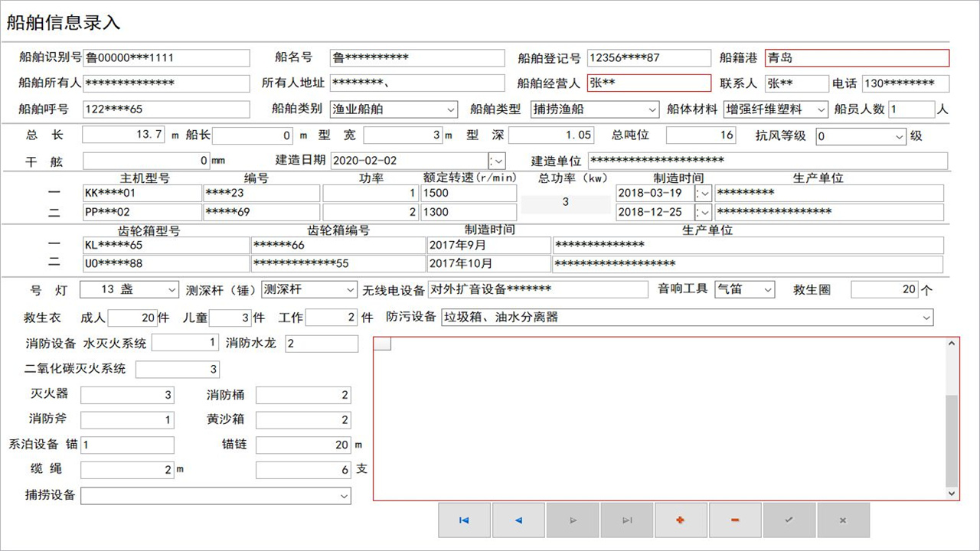The image size is (980, 551).
Task: Go to the previous record
Action: (518, 520)
